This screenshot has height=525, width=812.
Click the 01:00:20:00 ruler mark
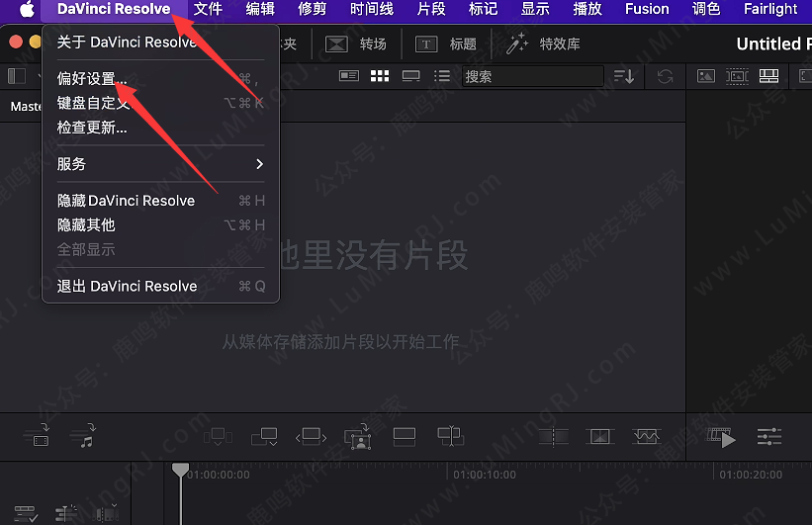pyautogui.click(x=751, y=475)
